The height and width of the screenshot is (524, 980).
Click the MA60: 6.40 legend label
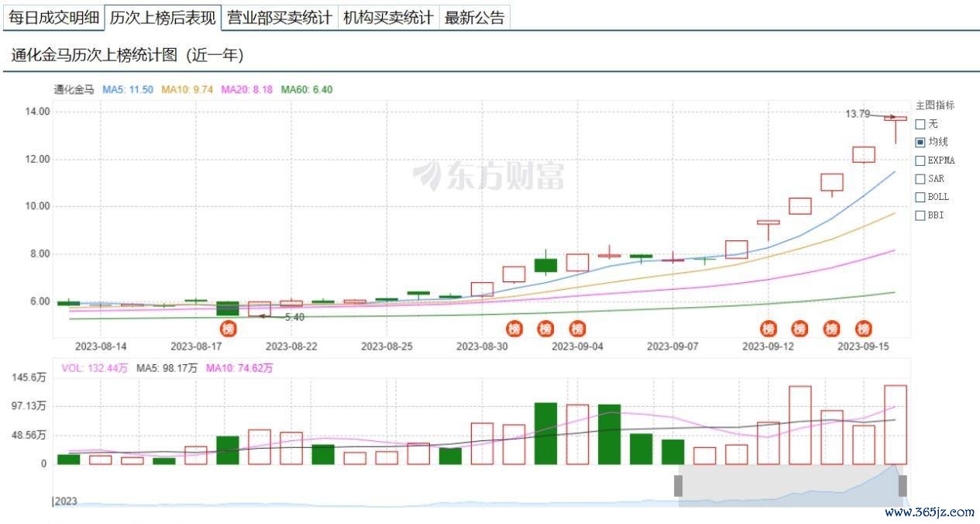(307, 90)
